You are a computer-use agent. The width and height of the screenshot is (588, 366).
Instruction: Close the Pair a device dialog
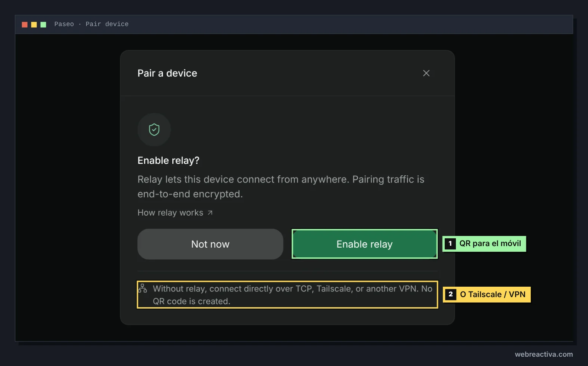pos(426,73)
